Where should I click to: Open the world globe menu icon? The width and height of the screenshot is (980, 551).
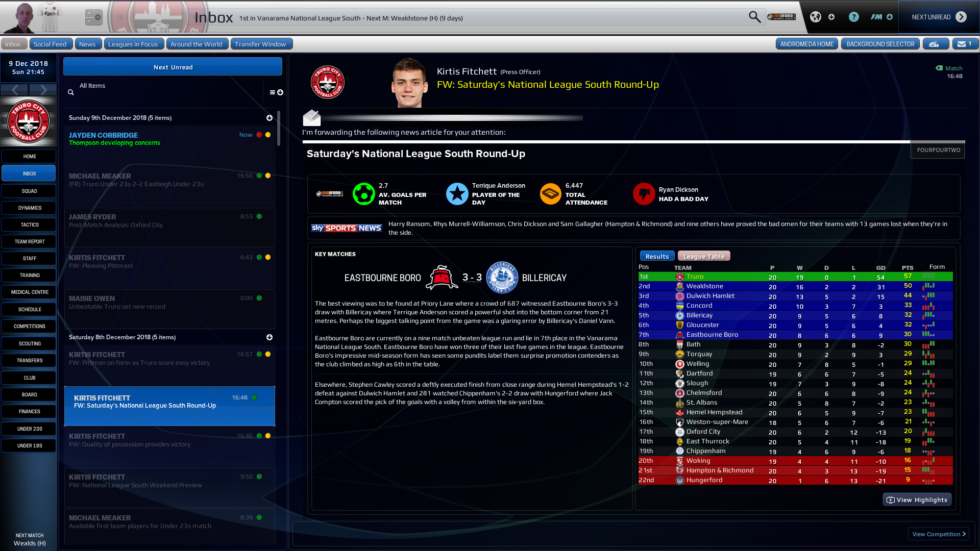click(816, 17)
